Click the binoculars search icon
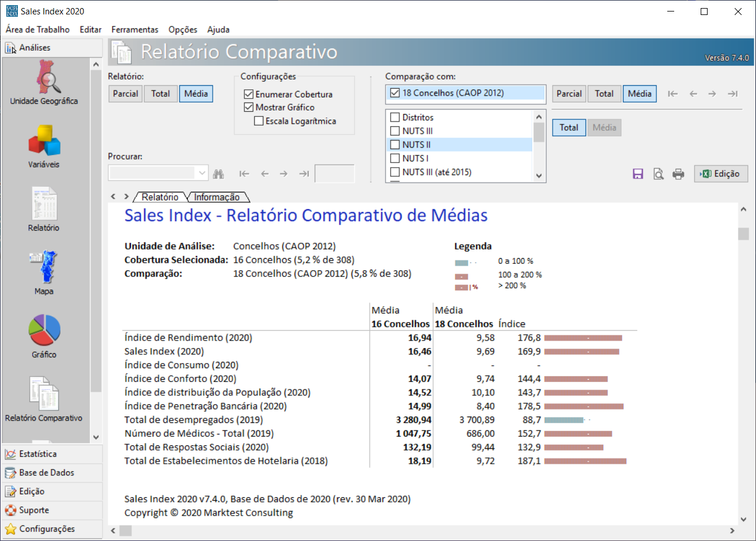Screen dimensions: 756x541 pos(218,173)
